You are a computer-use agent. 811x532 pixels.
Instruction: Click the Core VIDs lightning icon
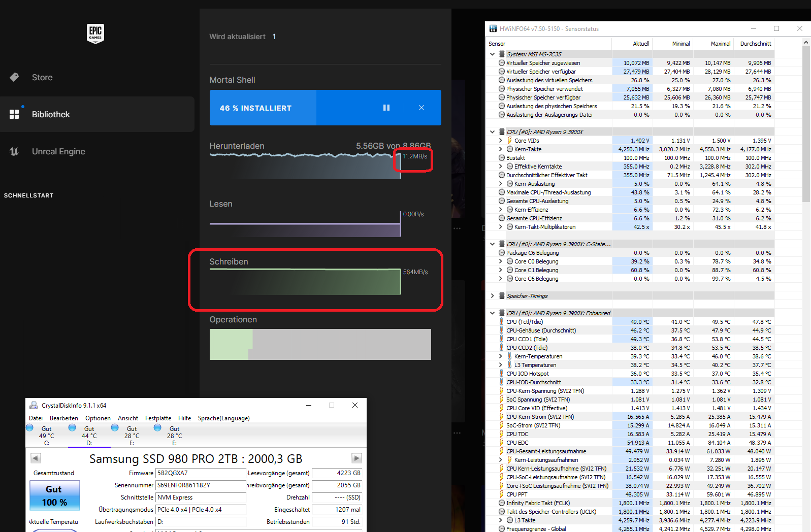(x=509, y=141)
